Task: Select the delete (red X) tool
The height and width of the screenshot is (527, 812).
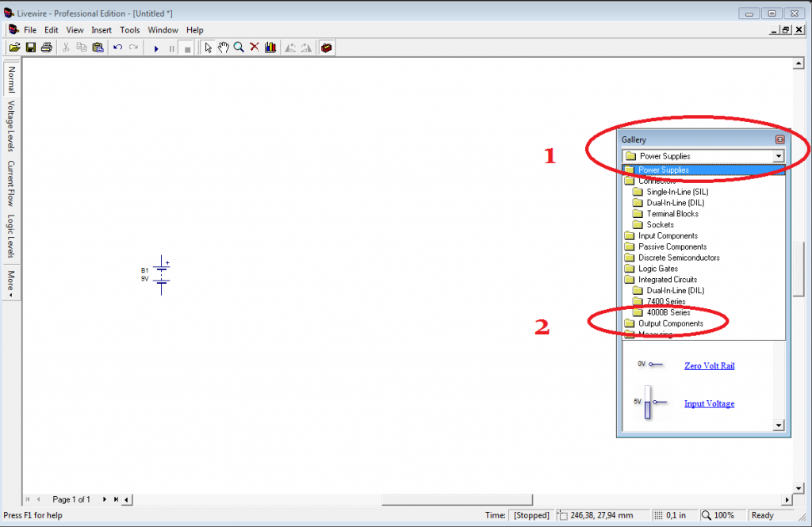Action: 254,48
